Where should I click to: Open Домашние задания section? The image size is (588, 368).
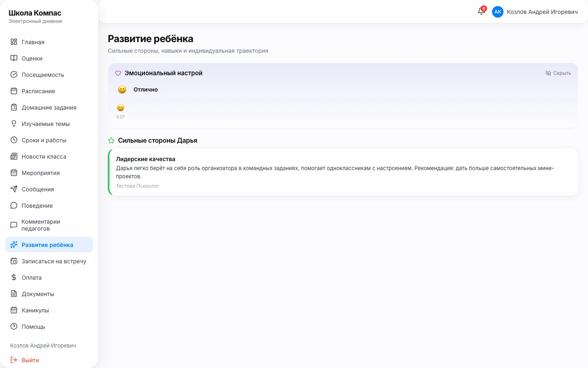point(49,107)
